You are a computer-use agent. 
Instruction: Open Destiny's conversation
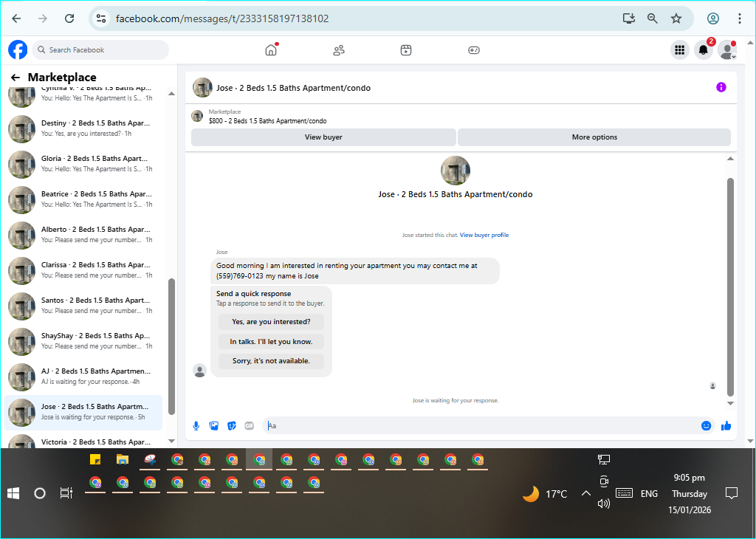(x=83, y=128)
